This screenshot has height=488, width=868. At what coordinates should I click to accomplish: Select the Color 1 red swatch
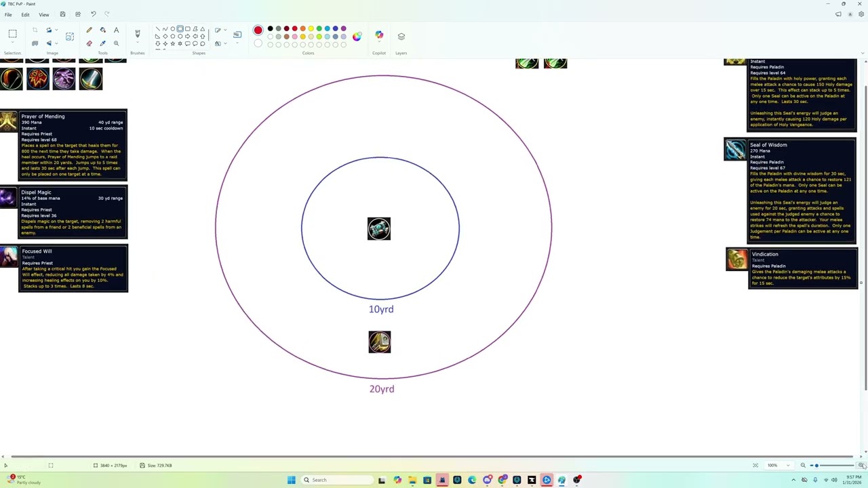258,30
